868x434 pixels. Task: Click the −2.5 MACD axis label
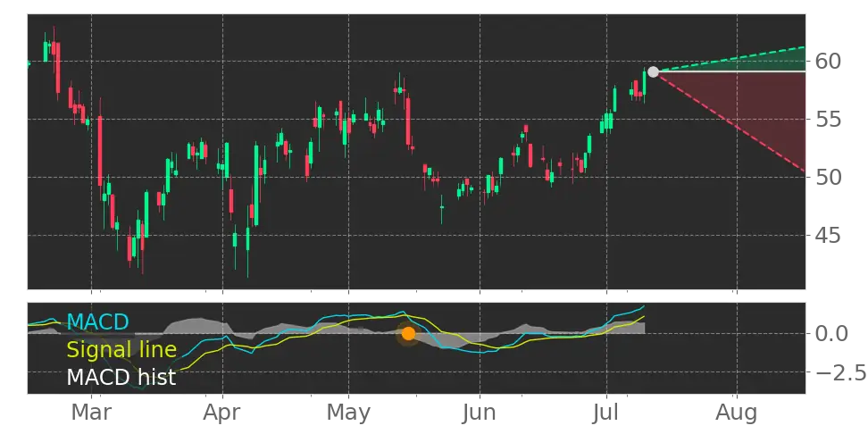[841, 373]
